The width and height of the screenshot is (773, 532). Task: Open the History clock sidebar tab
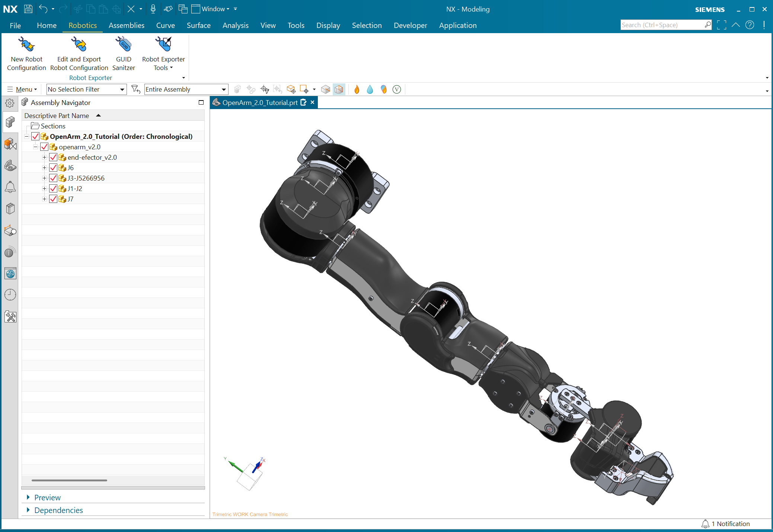(x=10, y=295)
